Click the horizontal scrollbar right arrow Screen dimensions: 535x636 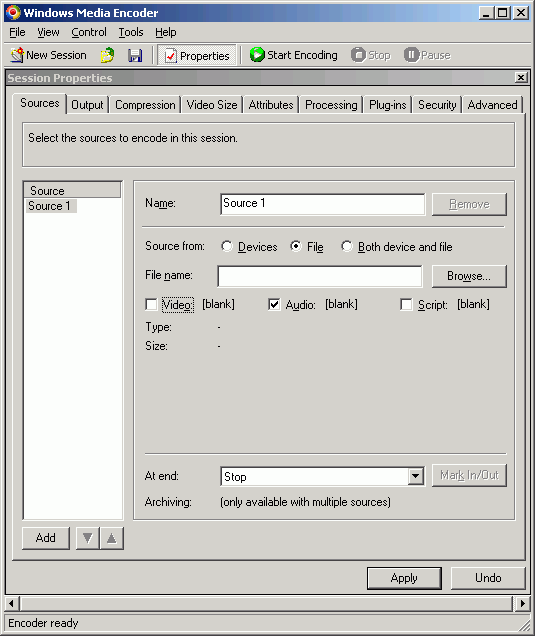(522, 603)
